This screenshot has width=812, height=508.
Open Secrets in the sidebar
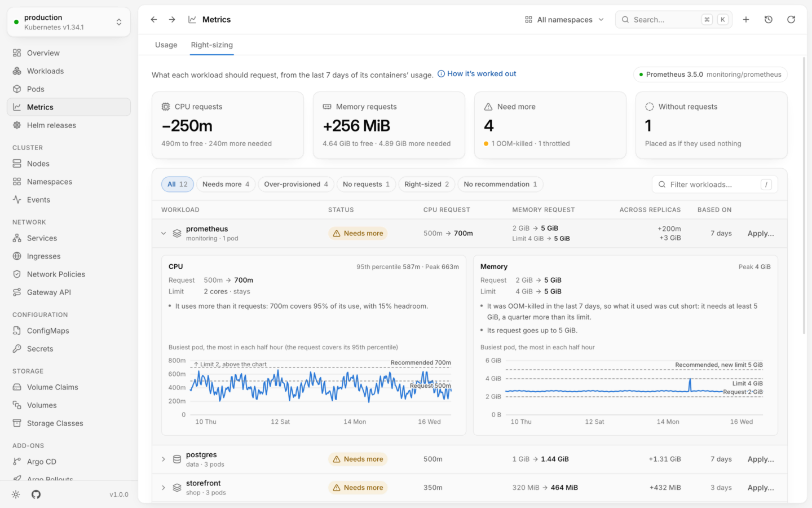tap(69, 349)
